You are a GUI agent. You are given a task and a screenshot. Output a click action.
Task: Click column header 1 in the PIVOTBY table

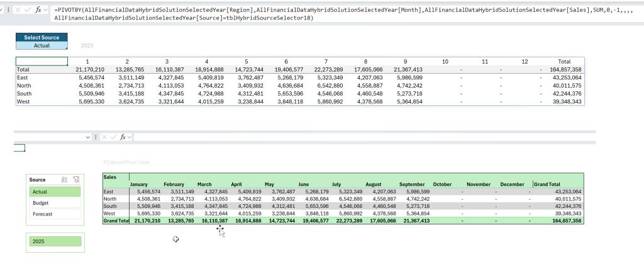[x=87, y=61]
